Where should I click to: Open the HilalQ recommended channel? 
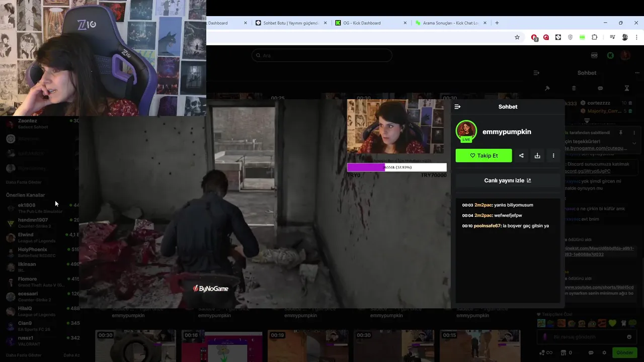click(42, 311)
